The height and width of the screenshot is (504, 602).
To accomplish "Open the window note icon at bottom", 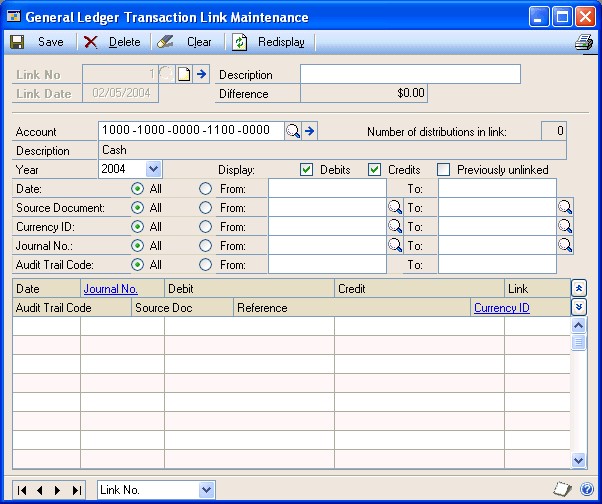I will 562,489.
